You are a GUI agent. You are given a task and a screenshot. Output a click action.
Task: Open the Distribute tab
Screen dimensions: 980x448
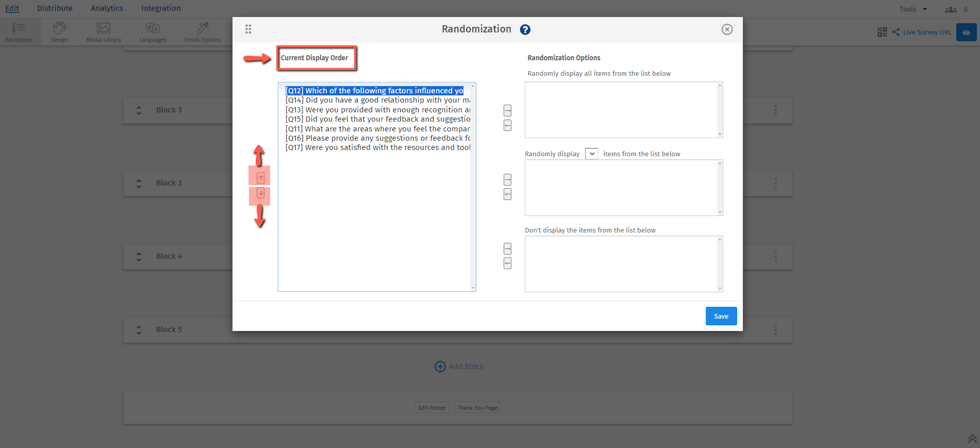click(55, 8)
